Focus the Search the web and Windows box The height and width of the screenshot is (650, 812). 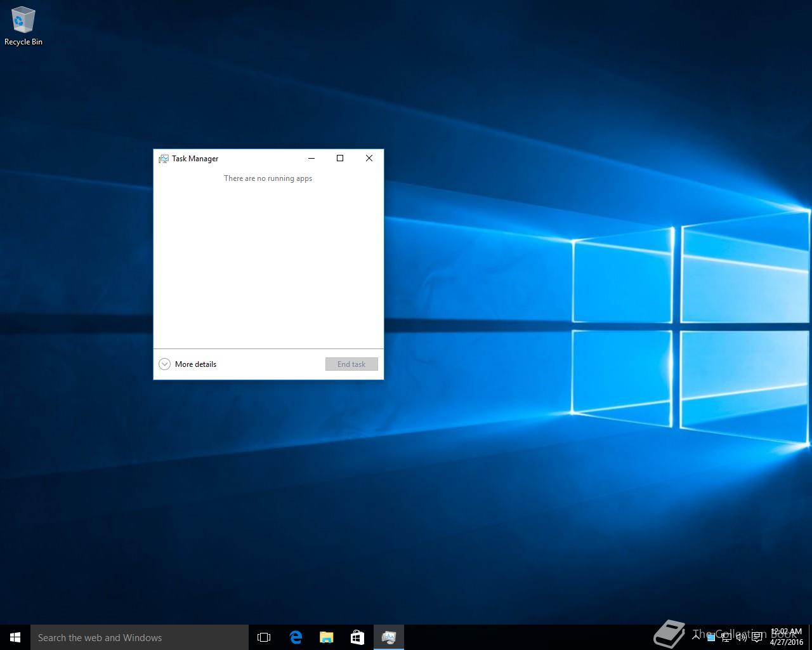coord(140,637)
